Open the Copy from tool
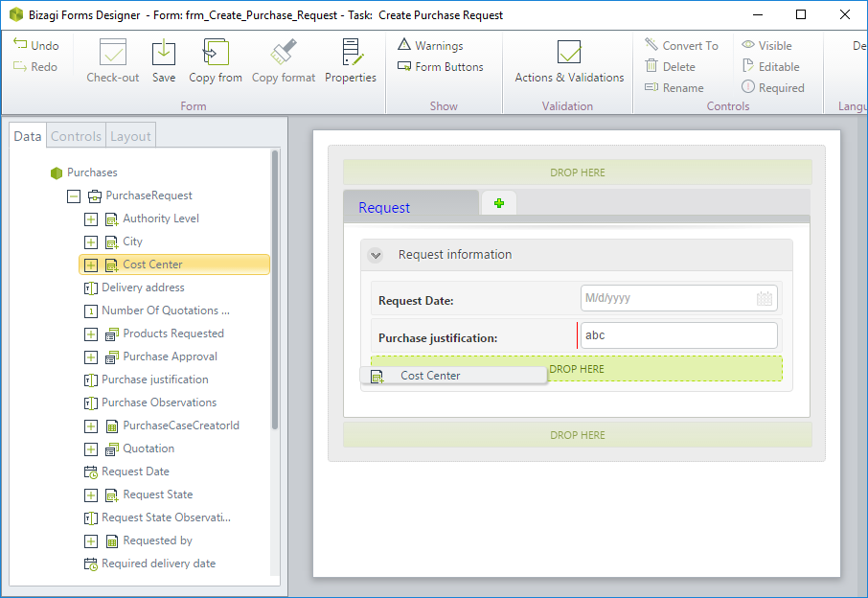Viewport: 868px width, 598px height. tap(216, 61)
